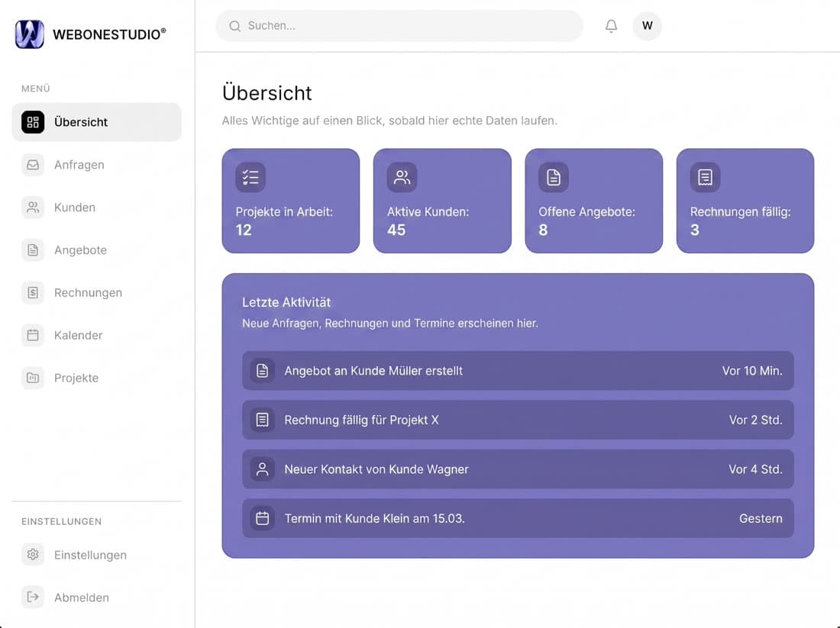840x628 pixels.
Task: Click users icon on Aktive Kunden card
Action: [402, 177]
